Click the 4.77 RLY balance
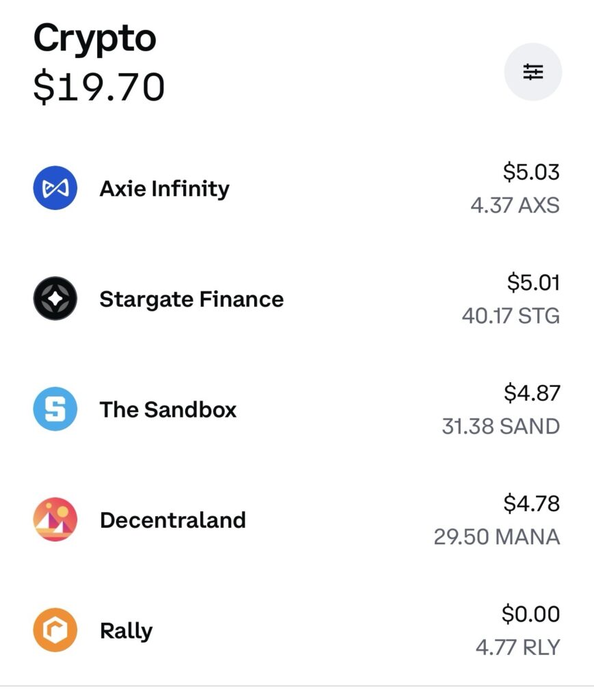Screen dimensions: 594x700 coord(517,647)
